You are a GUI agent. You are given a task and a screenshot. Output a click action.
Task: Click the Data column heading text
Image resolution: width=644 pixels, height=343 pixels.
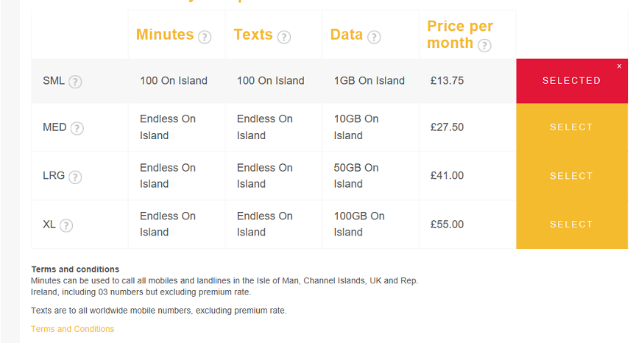pyautogui.click(x=346, y=35)
